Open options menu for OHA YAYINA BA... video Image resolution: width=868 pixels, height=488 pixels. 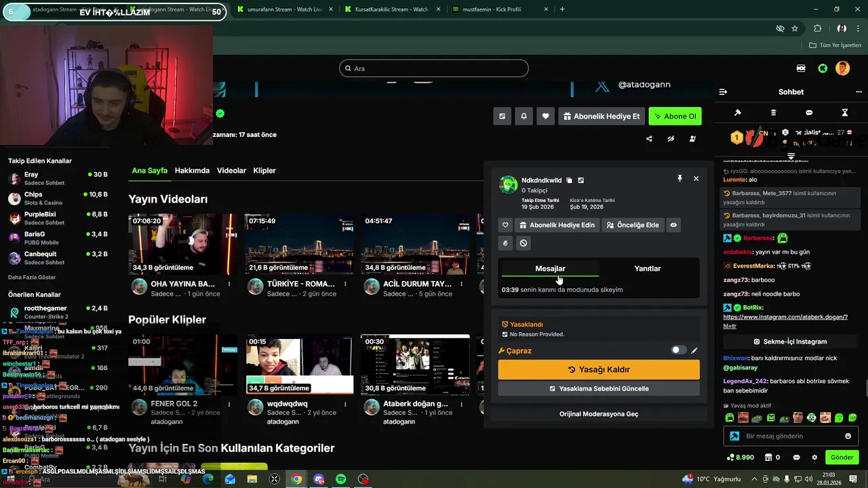229,284
